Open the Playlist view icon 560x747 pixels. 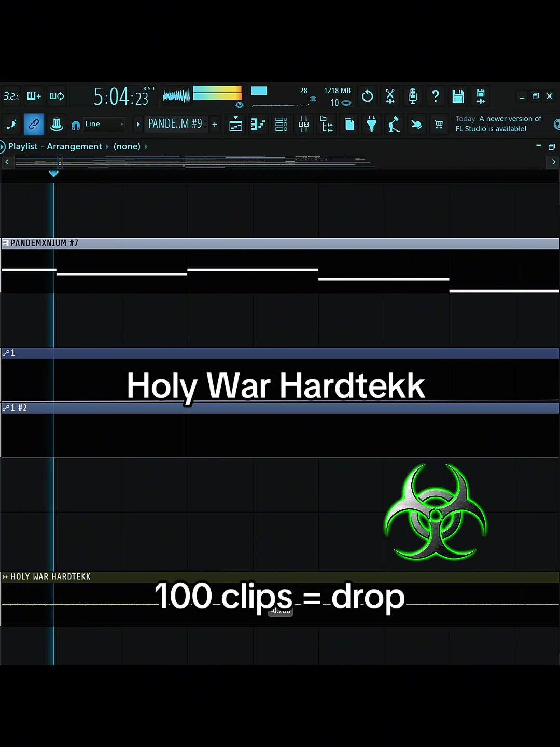tap(236, 125)
